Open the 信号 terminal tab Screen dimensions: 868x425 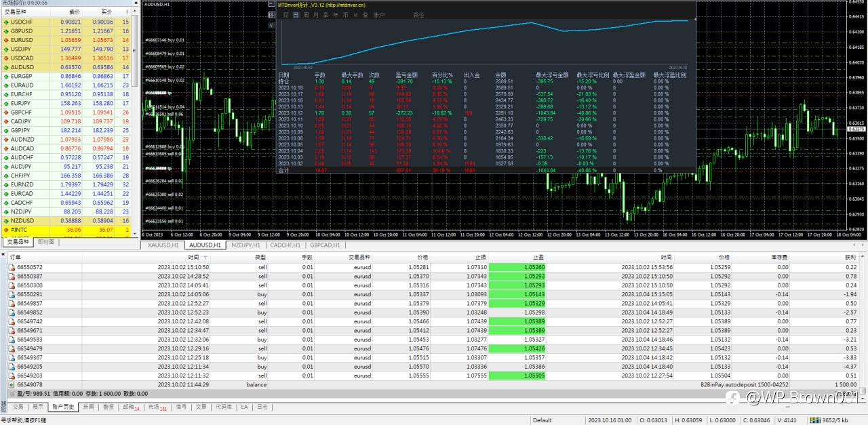point(181,407)
